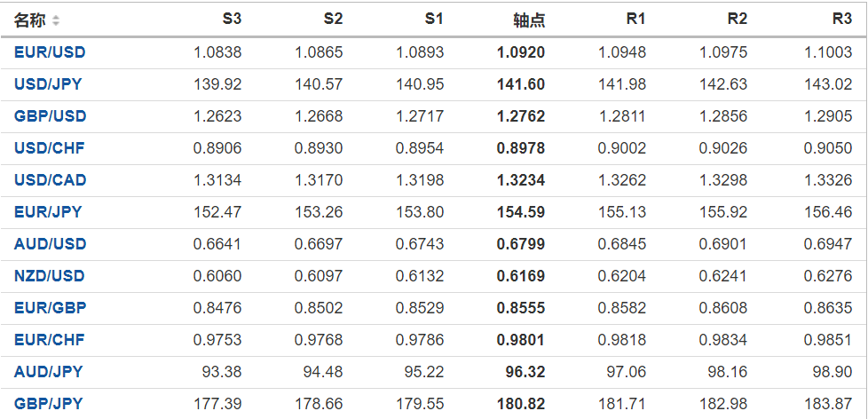The height and width of the screenshot is (419, 868).
Task: Open the GBP/JPY currency pair link
Action: tap(48, 404)
